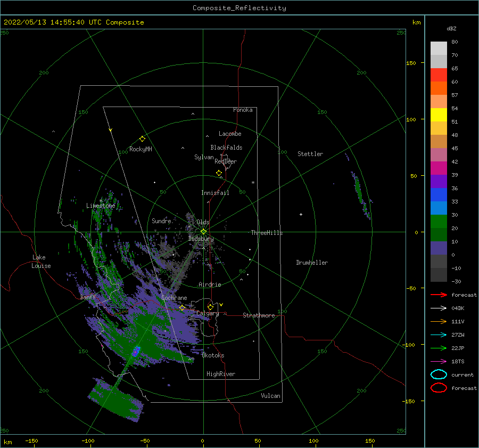The height and width of the screenshot is (448, 479).
Task: Click the 04DK legend label
Action: (x=458, y=308)
